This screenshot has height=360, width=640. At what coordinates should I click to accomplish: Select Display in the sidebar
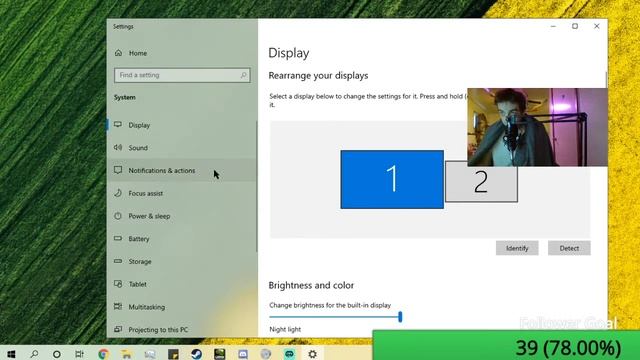point(182,125)
